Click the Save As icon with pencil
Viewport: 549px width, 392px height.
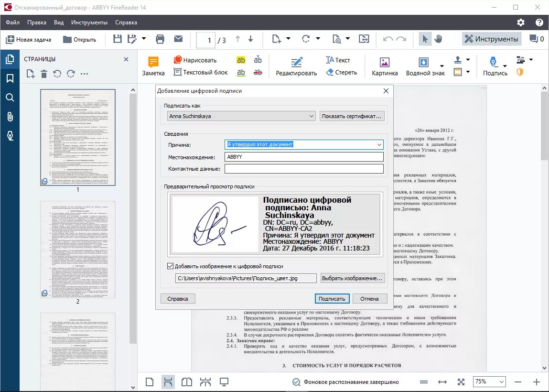pyautogui.click(x=132, y=39)
